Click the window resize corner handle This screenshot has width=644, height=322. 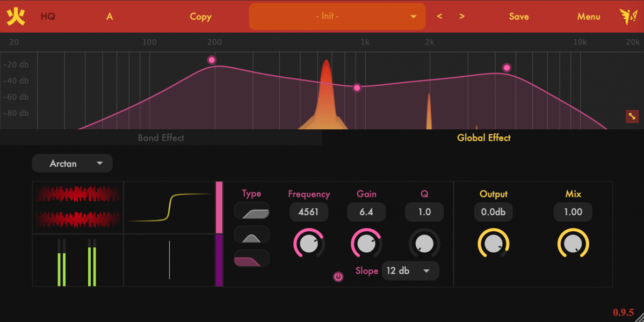tap(639, 317)
